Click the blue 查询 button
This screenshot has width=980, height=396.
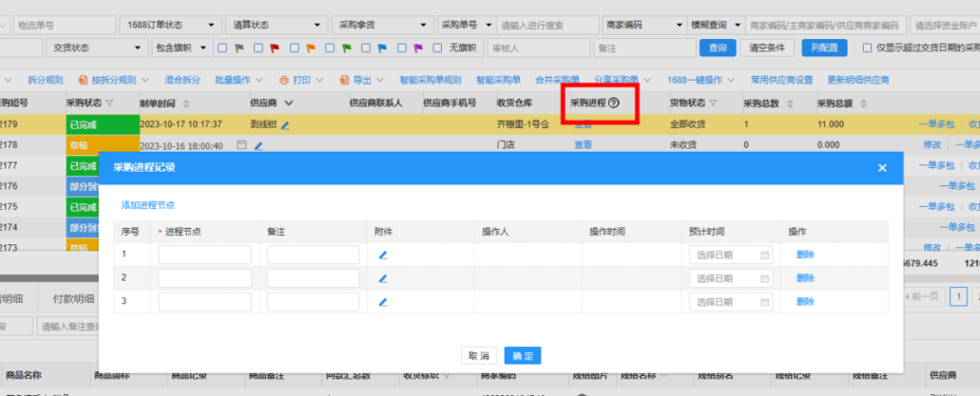click(718, 47)
